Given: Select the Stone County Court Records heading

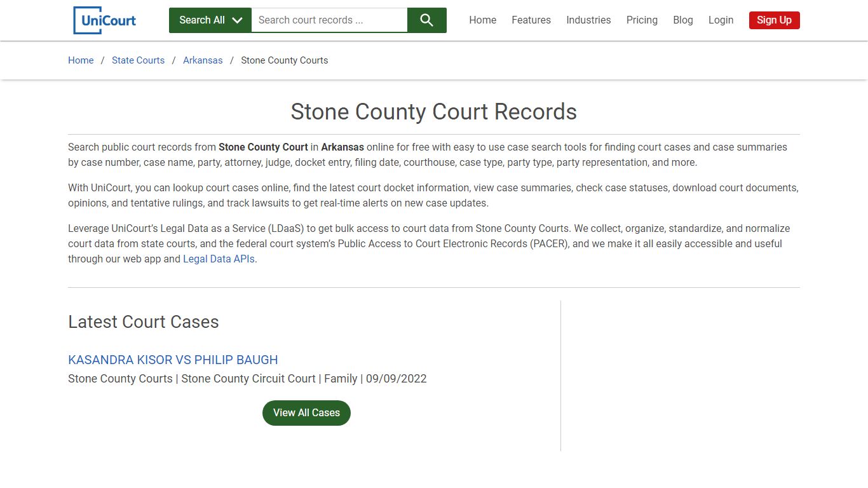Looking at the screenshot, I should pyautogui.click(x=434, y=112).
